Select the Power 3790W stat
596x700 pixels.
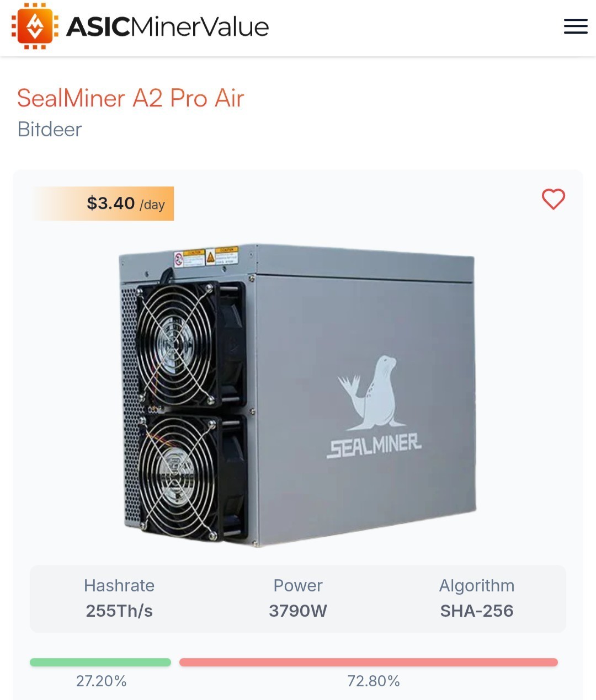pos(298,599)
